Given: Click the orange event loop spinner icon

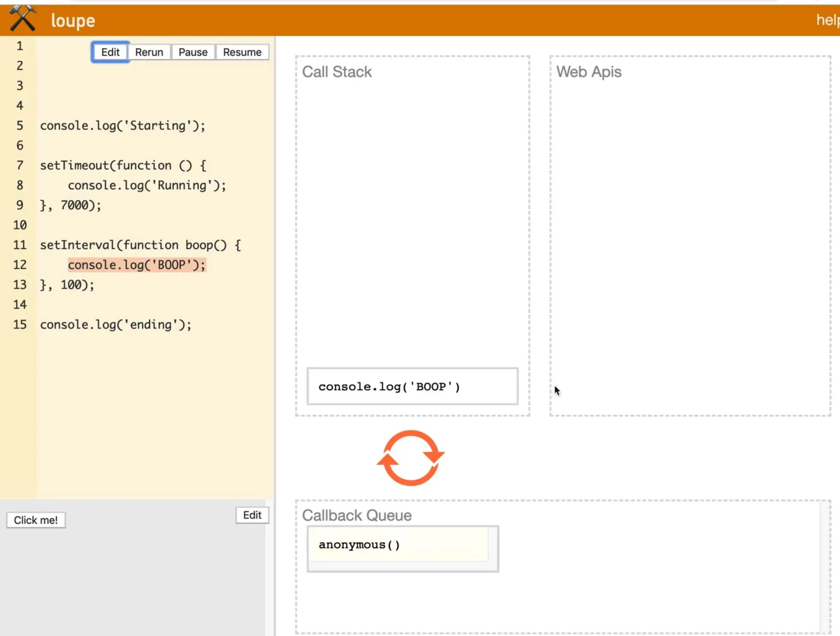Looking at the screenshot, I should pyautogui.click(x=411, y=458).
